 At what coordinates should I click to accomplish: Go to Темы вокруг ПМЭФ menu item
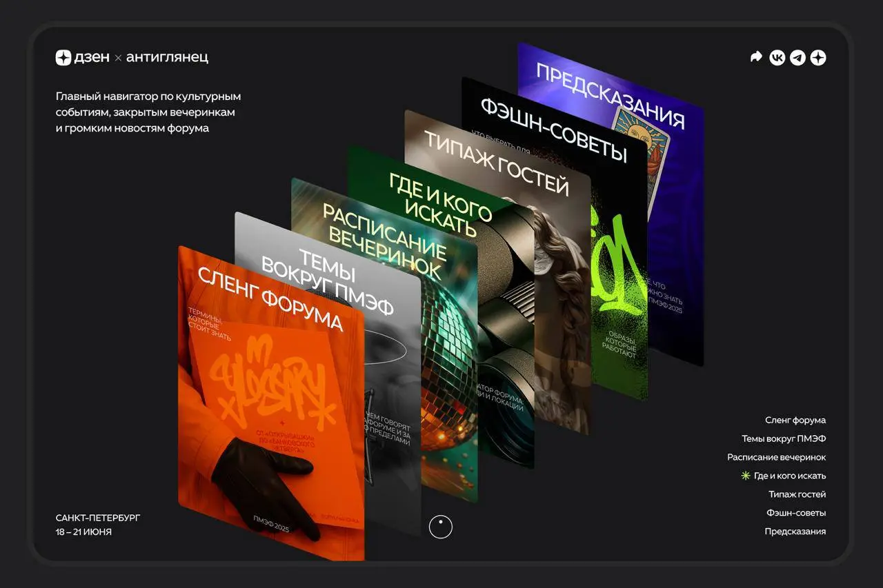pyautogui.click(x=783, y=438)
